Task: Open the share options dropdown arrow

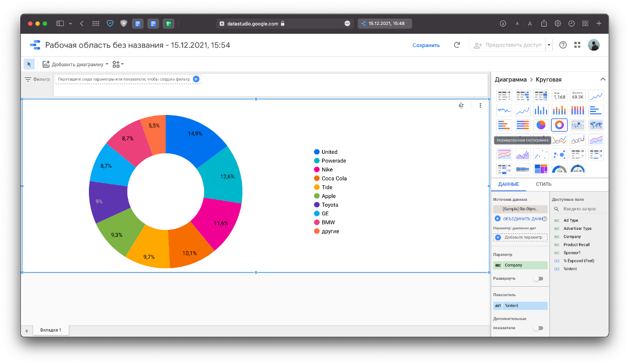Action: click(549, 45)
